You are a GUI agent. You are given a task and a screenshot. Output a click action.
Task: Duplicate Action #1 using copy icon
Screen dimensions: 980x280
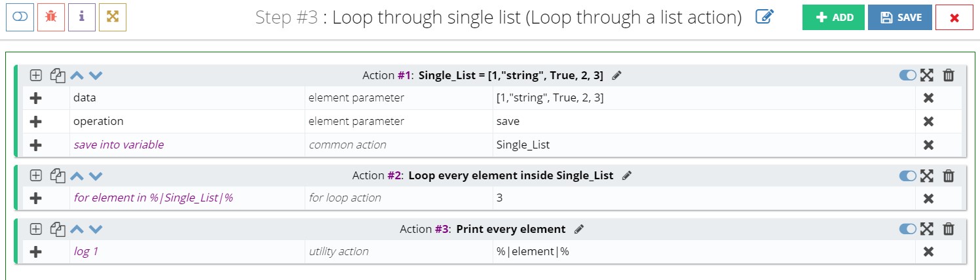(x=58, y=75)
